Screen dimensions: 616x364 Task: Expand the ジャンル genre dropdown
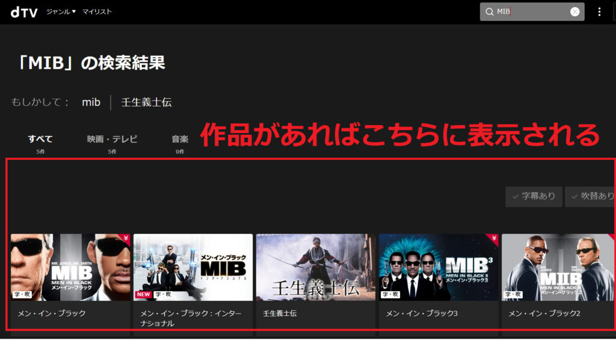point(61,12)
